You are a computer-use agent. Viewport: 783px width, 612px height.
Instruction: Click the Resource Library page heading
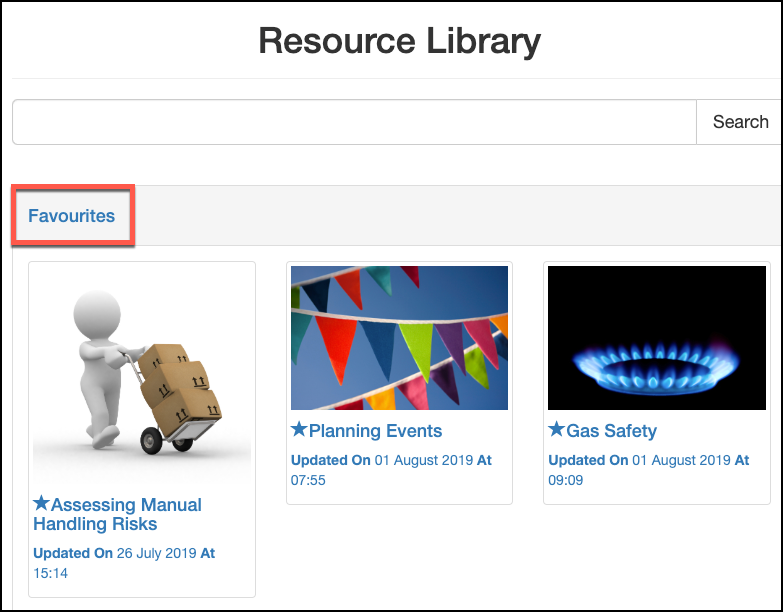pos(399,41)
